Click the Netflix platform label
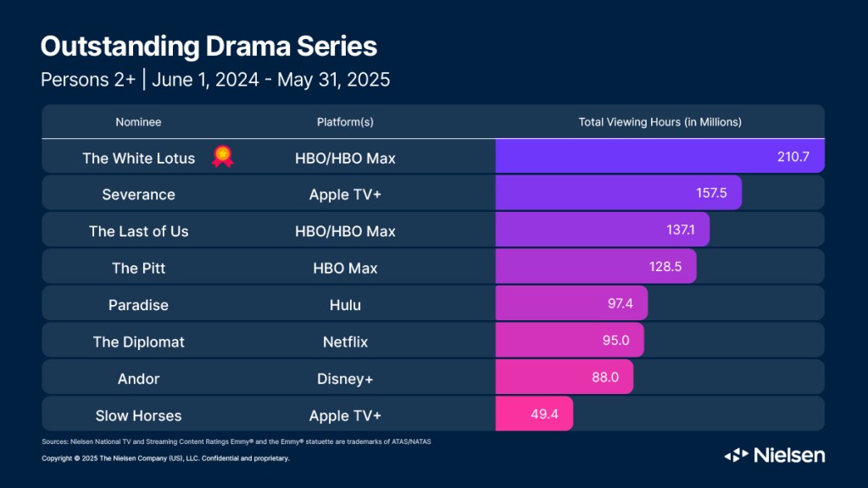 tap(345, 342)
